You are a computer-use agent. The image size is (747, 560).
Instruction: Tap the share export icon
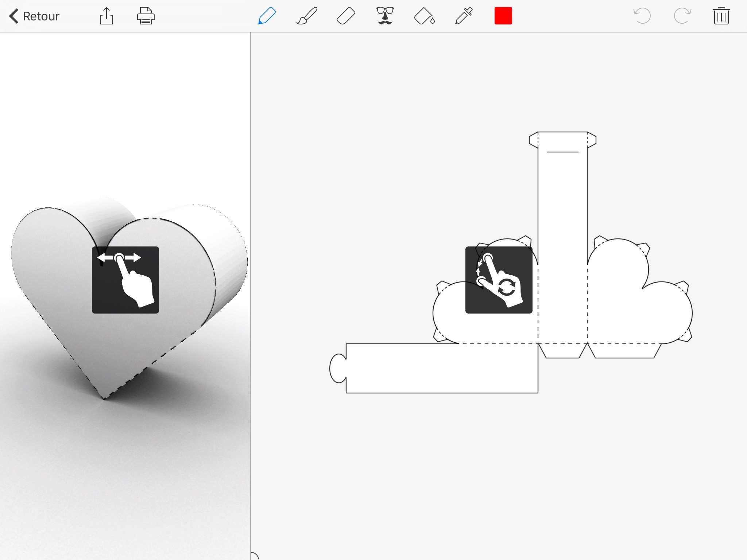point(107,16)
